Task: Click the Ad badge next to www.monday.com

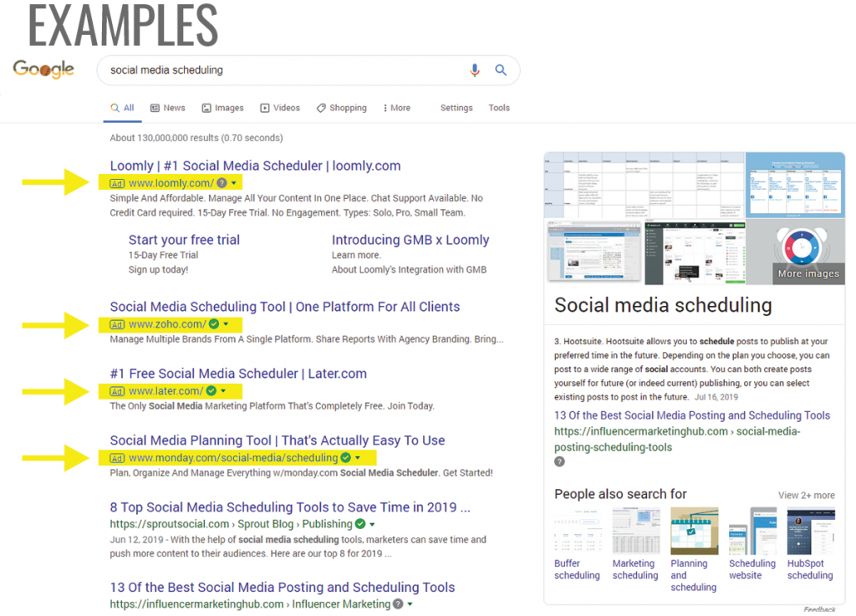Action: point(117,458)
